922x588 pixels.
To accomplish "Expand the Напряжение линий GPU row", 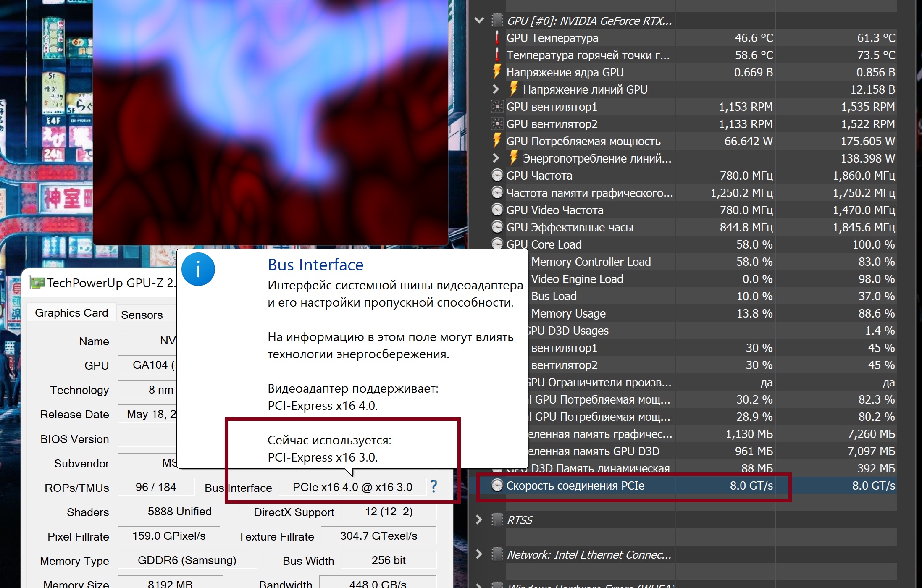I will pos(496,89).
